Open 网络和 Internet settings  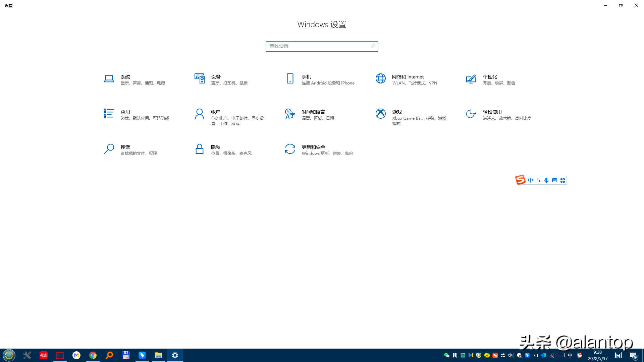click(407, 80)
